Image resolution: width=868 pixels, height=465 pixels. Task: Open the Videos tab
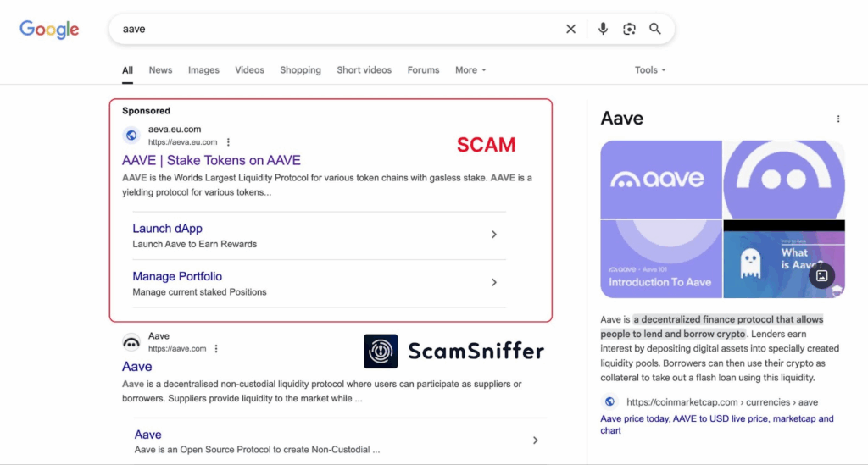(250, 70)
